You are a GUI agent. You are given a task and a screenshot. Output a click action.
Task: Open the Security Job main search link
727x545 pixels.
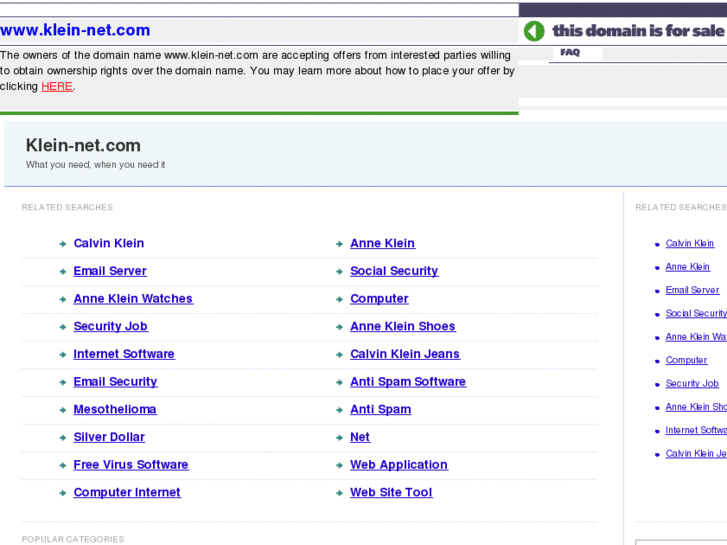[x=110, y=327]
